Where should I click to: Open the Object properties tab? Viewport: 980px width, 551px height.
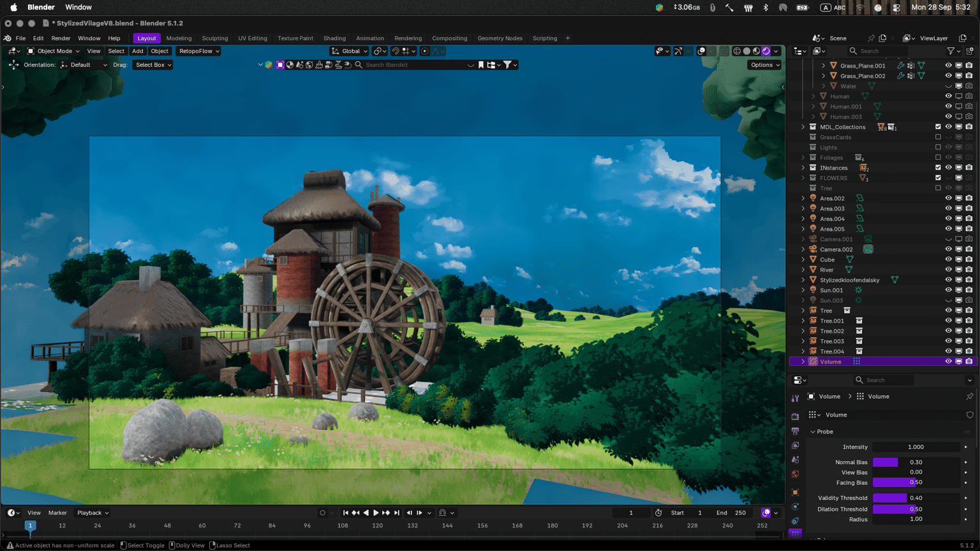[x=795, y=492]
